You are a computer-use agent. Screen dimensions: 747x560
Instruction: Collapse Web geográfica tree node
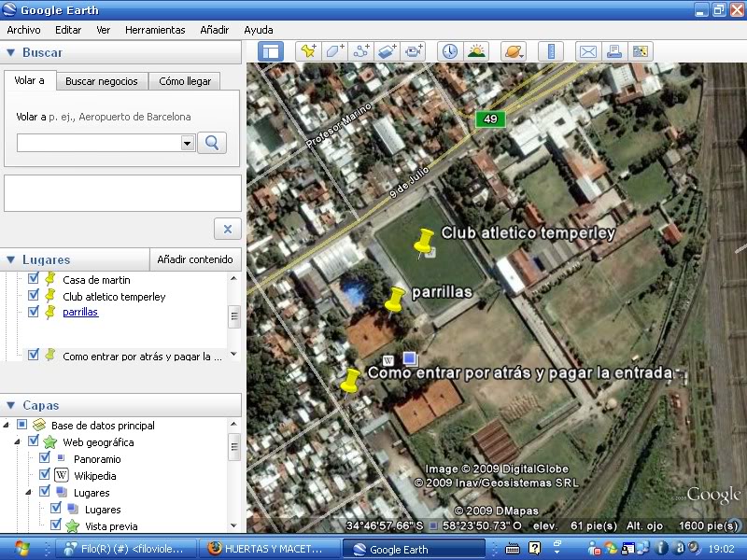click(x=17, y=441)
